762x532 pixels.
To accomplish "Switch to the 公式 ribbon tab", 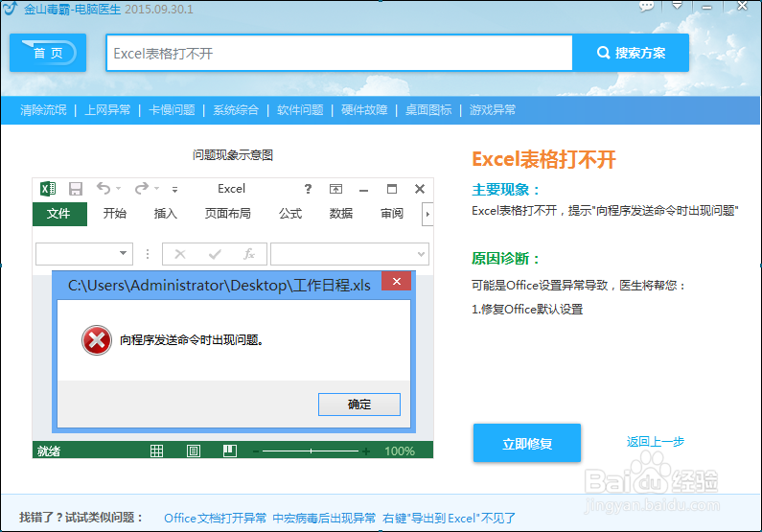I will [290, 214].
